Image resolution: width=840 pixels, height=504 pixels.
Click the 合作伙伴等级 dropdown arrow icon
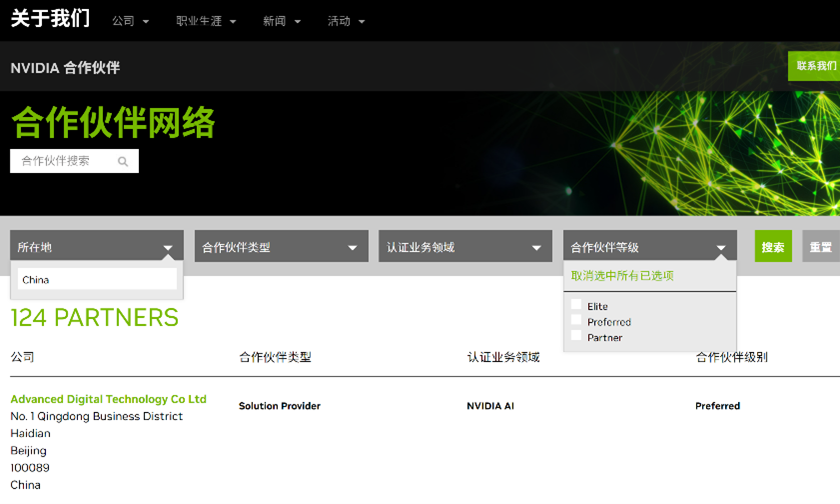721,248
